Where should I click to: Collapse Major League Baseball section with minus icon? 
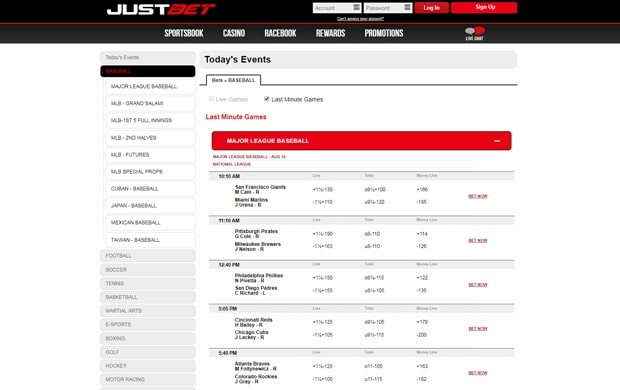point(497,141)
